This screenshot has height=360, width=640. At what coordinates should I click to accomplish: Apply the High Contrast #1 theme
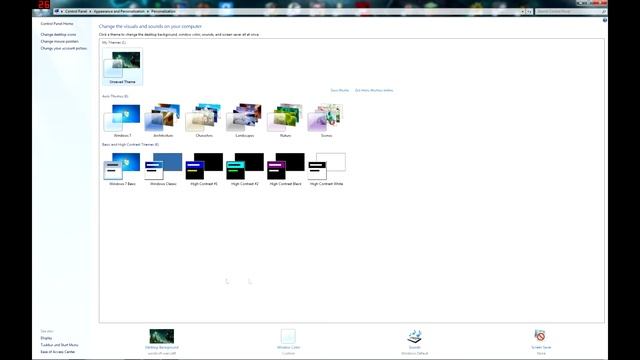point(204,169)
